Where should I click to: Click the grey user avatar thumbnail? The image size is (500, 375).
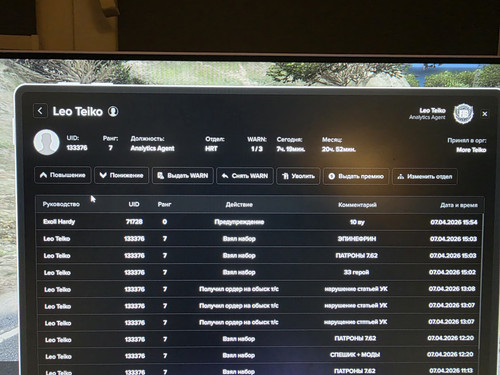(47, 142)
